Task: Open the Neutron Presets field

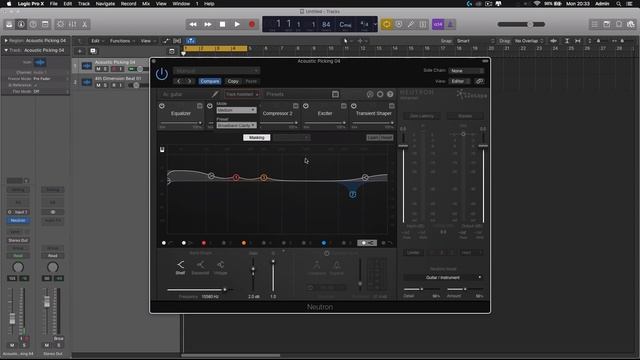Action: [x=298, y=94]
